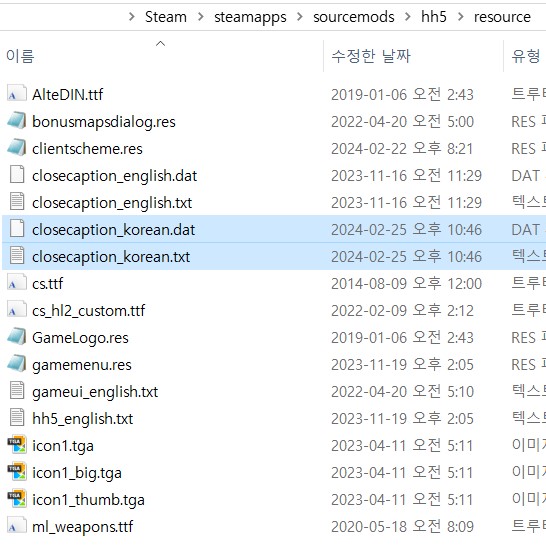Click the bonusmapsdialog.res file icon
This screenshot has height=547, width=546.
16,121
